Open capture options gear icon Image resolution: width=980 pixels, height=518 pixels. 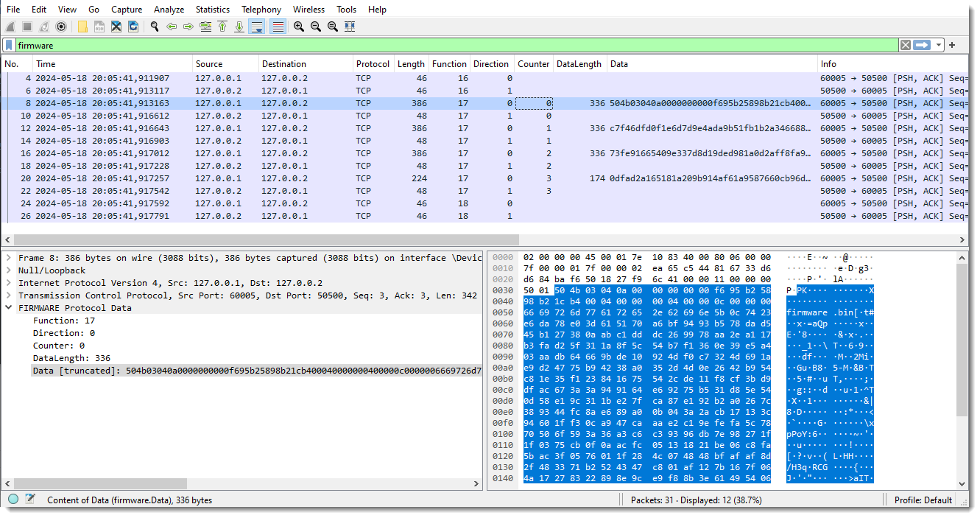(x=61, y=27)
